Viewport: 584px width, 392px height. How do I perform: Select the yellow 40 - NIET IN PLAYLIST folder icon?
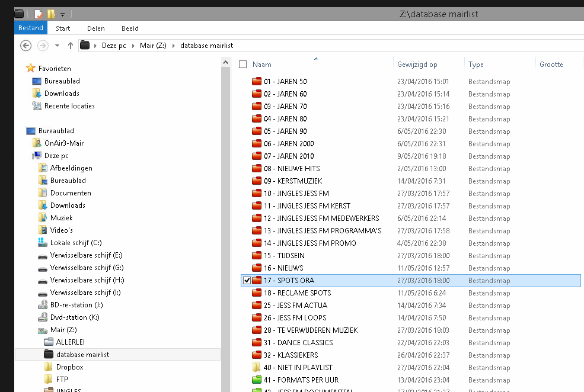pos(257,367)
